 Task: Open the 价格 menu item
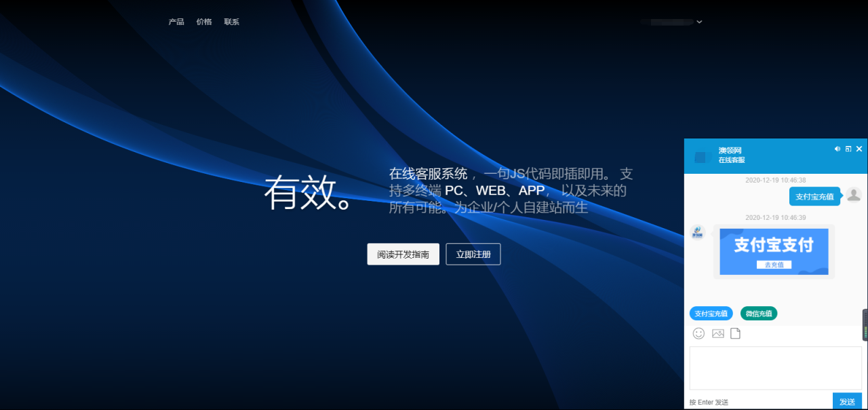pos(204,21)
